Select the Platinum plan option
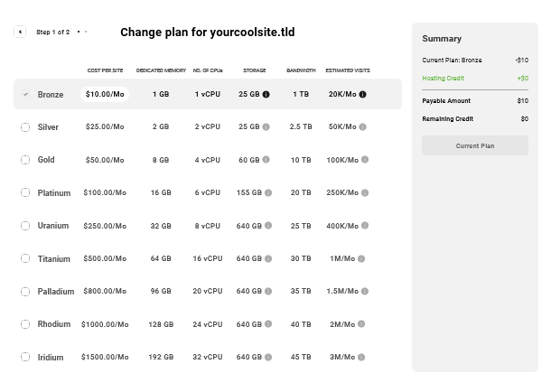Image resolution: width=551 pixels, height=392 pixels. [x=25, y=192]
